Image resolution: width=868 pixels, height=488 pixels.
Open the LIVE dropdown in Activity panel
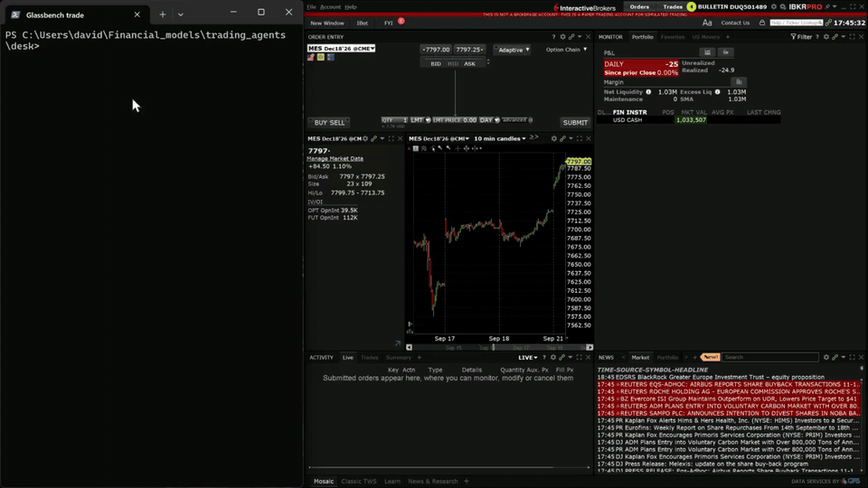[x=528, y=358]
